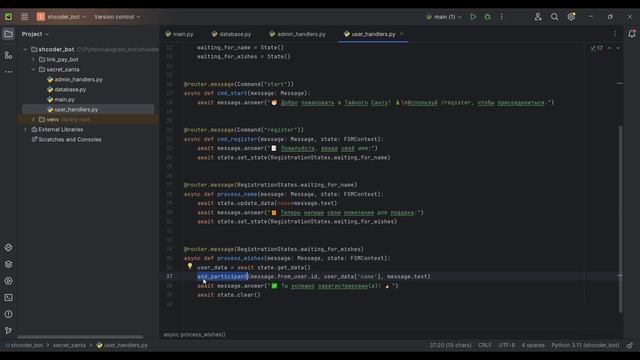Close the user_handlers.py tab
This screenshot has width=640, height=360.
pyautogui.click(x=402, y=34)
